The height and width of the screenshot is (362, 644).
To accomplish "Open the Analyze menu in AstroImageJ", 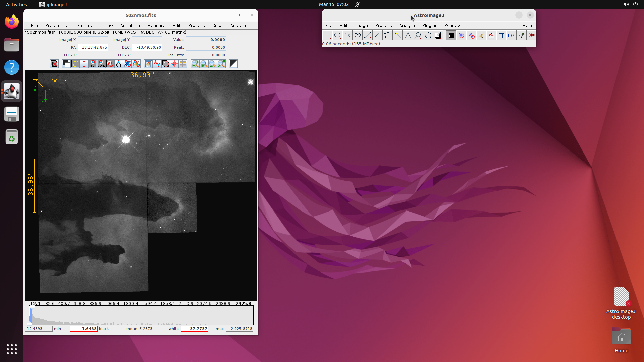I will [407, 25].
